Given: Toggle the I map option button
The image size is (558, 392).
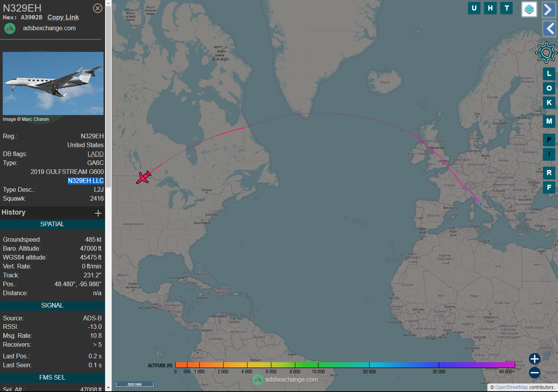Looking at the screenshot, I should click(x=549, y=154).
